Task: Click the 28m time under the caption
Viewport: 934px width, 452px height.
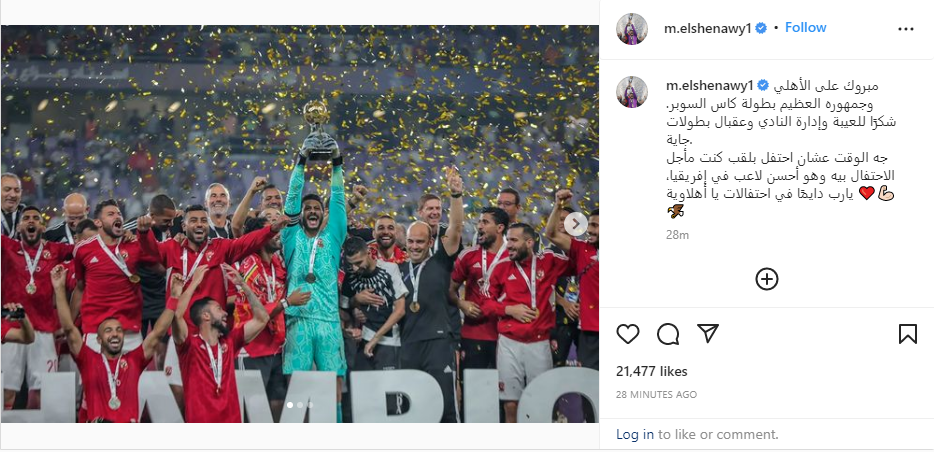Action: pos(677,235)
